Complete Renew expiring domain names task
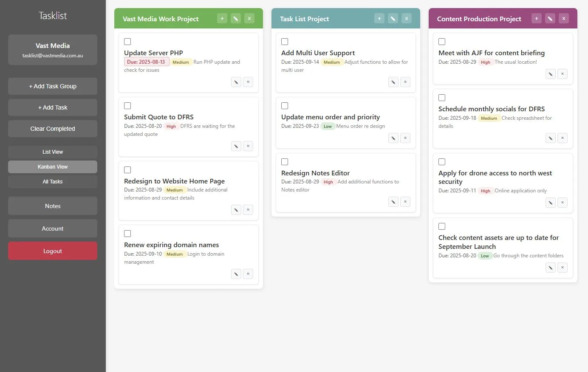This screenshot has height=372, width=588. [x=127, y=234]
